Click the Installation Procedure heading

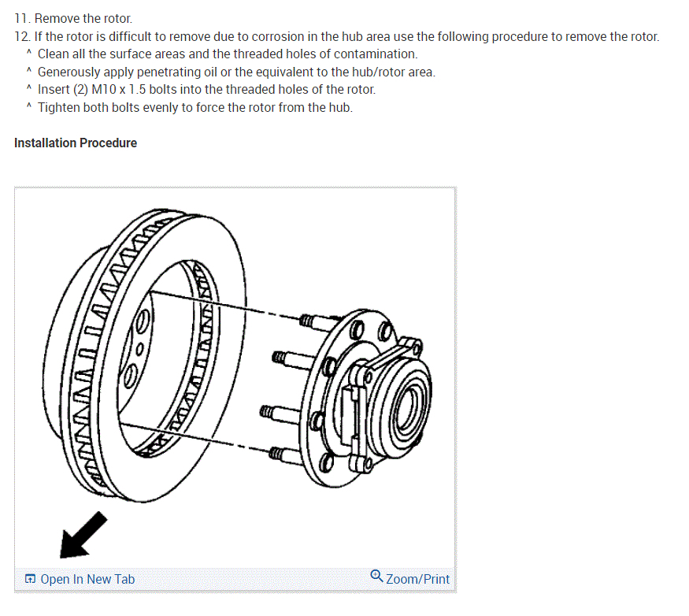(x=76, y=143)
